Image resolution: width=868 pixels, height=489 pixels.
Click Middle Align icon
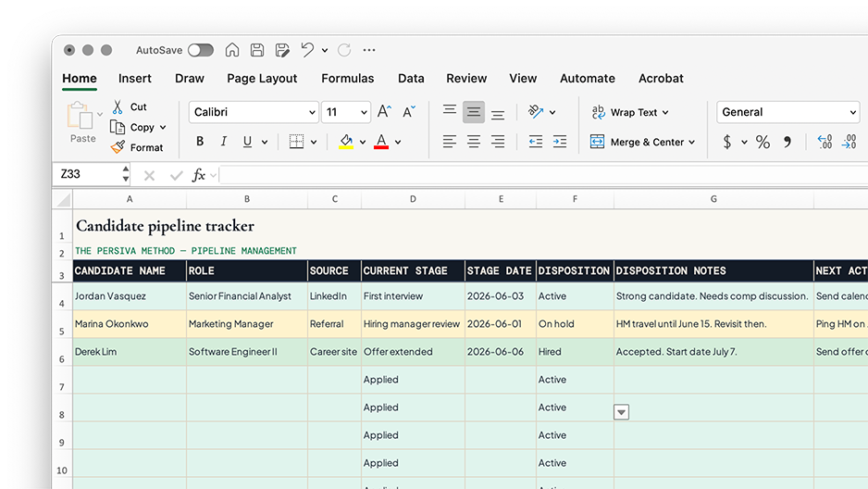click(x=473, y=112)
